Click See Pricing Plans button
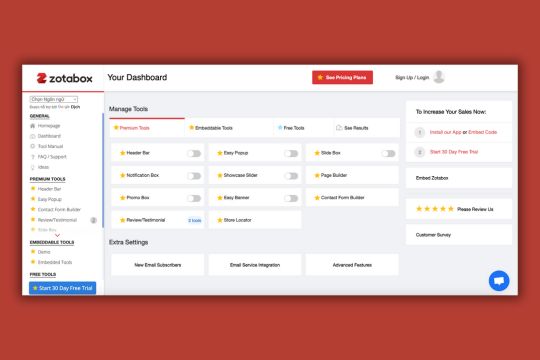Viewport: 540px width, 360px height. pos(342,78)
